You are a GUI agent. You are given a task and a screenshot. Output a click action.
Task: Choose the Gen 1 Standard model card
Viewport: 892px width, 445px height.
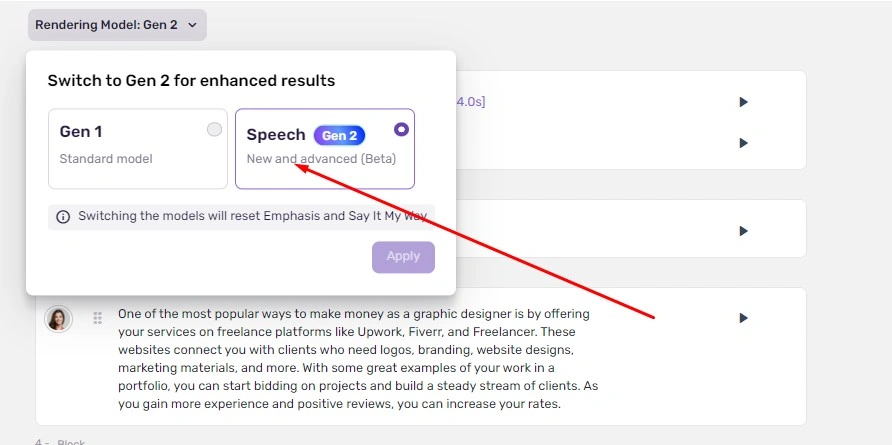pyautogui.click(x=138, y=149)
